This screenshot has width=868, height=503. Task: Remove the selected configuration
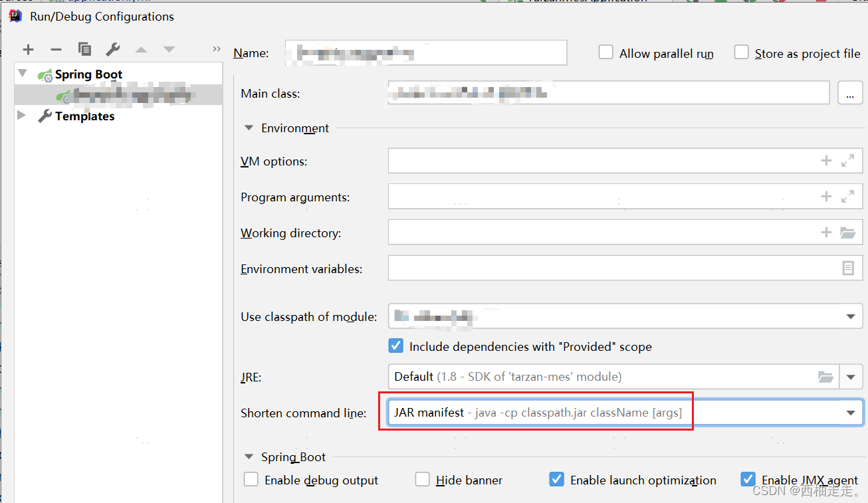point(56,49)
